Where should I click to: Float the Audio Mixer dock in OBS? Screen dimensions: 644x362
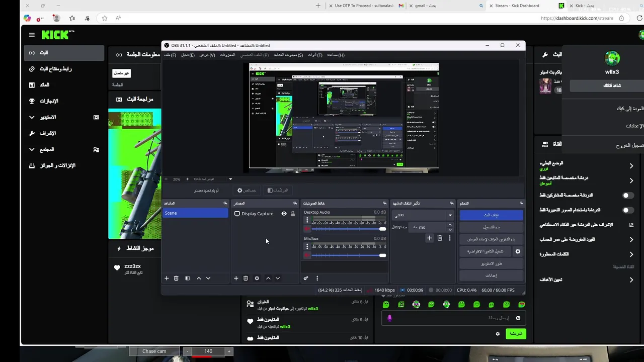[x=384, y=203]
